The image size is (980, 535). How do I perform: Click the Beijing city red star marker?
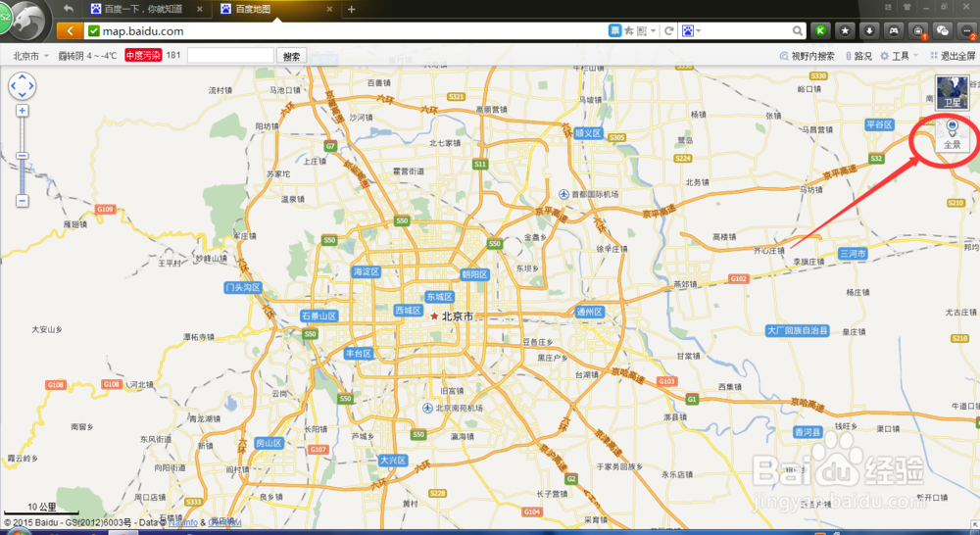pyautogui.click(x=434, y=316)
